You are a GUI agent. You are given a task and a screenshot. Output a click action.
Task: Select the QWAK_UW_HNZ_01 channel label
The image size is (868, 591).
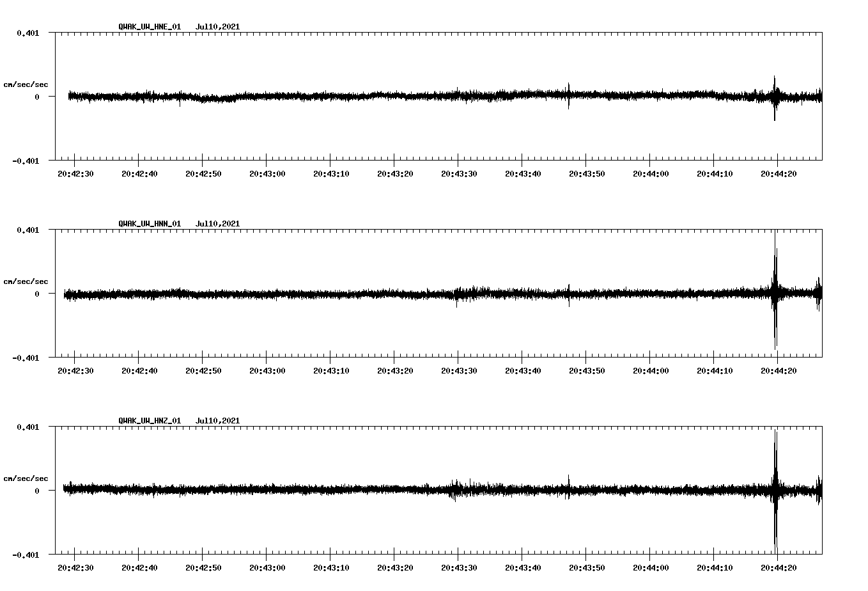click(x=150, y=420)
